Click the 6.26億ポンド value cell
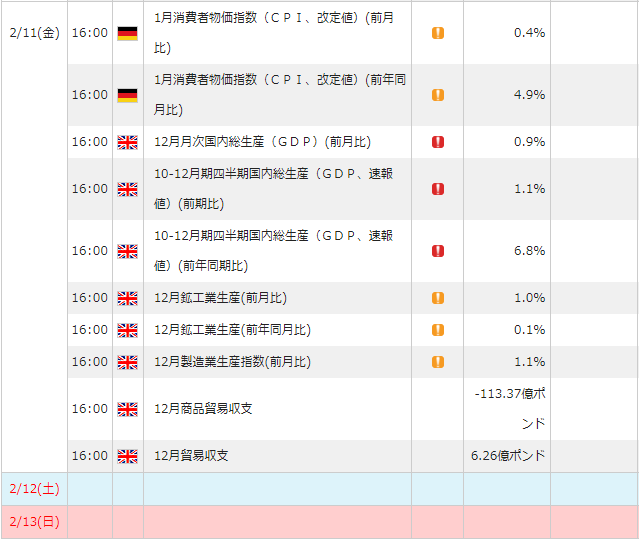This screenshot has width=639, height=540. 508,456
